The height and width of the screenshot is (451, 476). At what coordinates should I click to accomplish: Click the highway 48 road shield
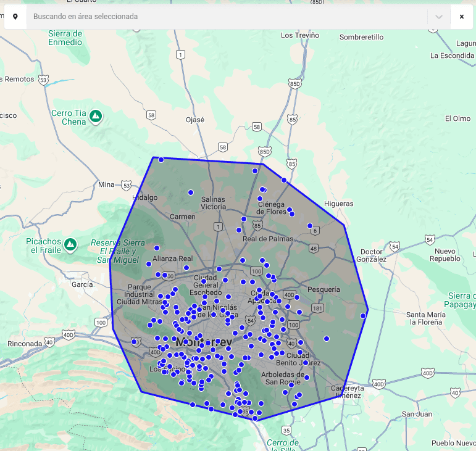tap(314, 248)
